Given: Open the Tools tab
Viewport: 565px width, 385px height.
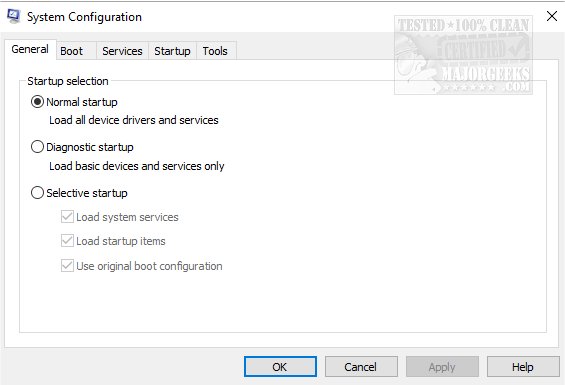Looking at the screenshot, I should pos(215,51).
